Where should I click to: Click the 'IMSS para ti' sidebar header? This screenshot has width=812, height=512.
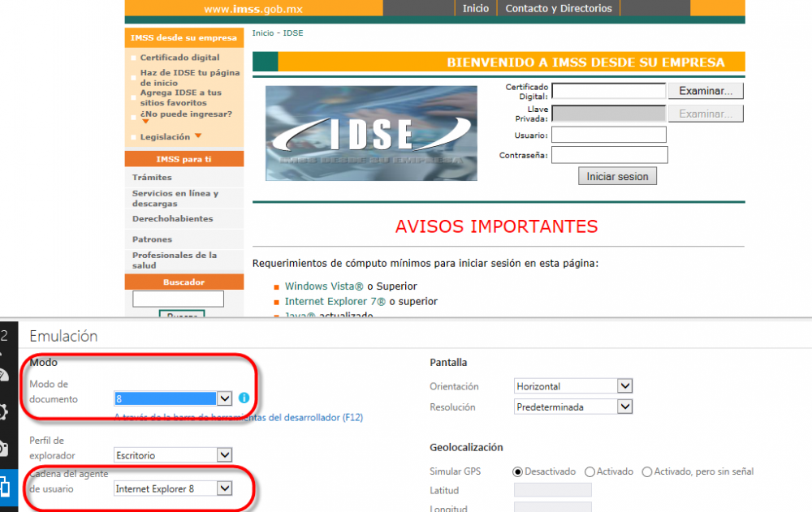tap(184, 159)
